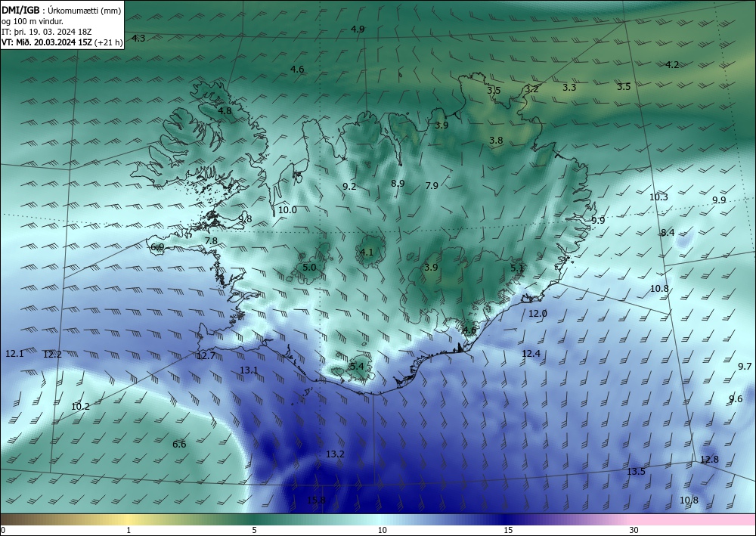Click the 5.0 value on the glacier
This screenshot has width=756, height=536.
(309, 267)
